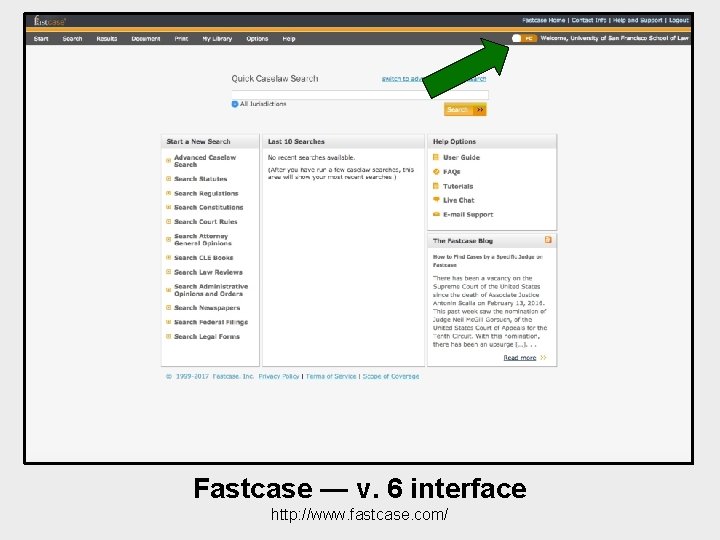
Task: Click the Logout link
Action: [679, 20]
